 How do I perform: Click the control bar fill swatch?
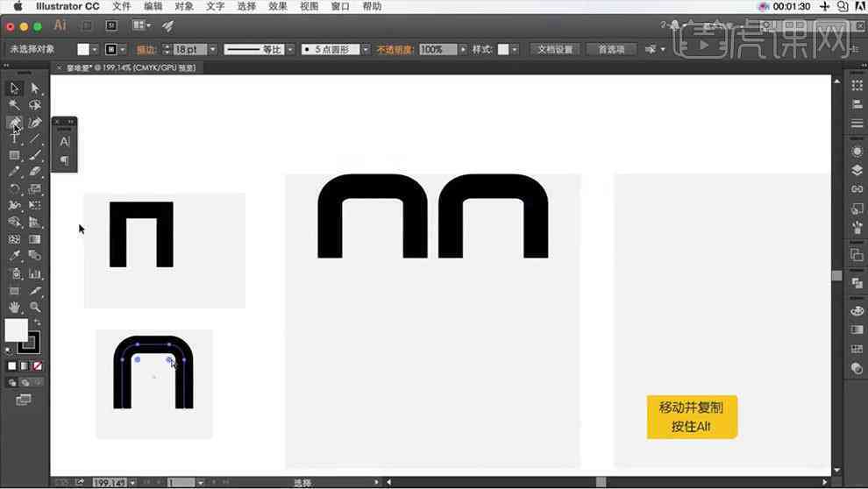click(x=83, y=50)
